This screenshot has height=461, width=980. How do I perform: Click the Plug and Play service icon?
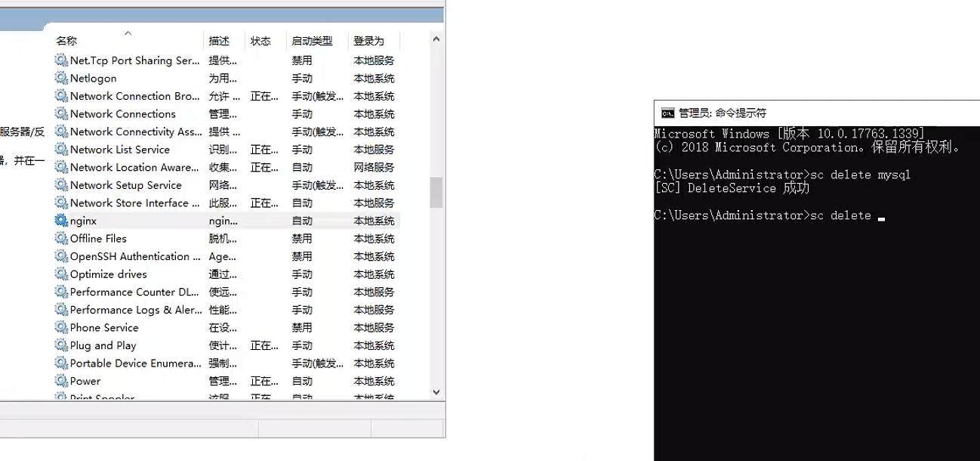[x=61, y=345]
